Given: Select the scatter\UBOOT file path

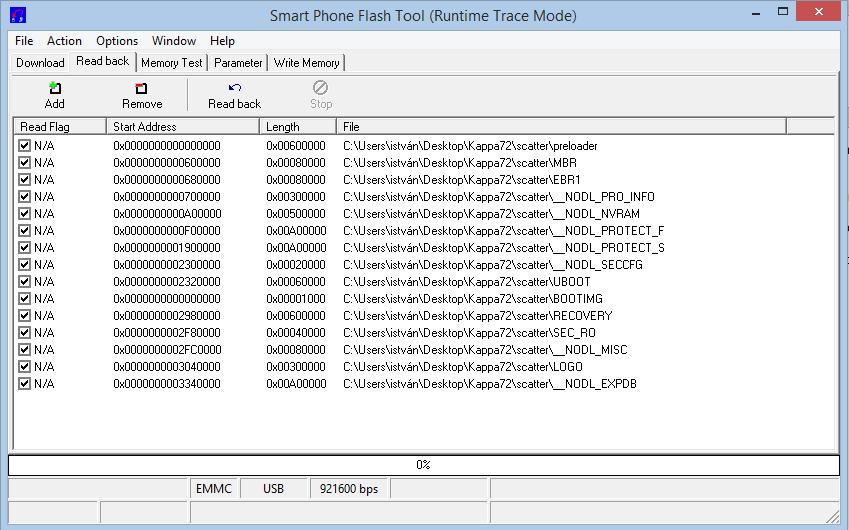Looking at the screenshot, I should 467,282.
